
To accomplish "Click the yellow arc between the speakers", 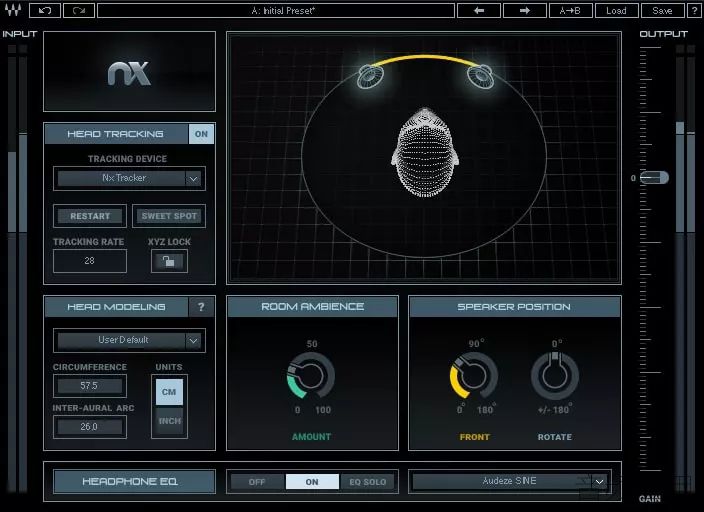I will pos(424,58).
